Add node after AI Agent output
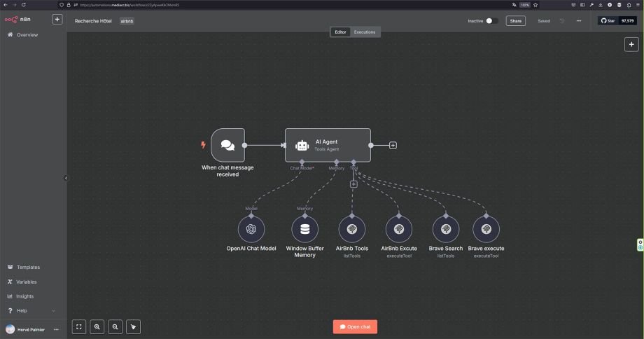 coord(393,146)
